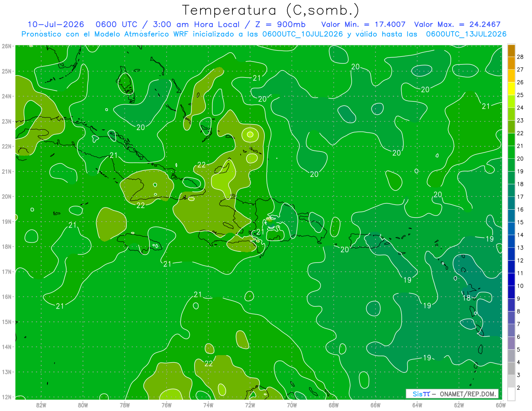Click the '16N' latitude axis label

[7, 297]
